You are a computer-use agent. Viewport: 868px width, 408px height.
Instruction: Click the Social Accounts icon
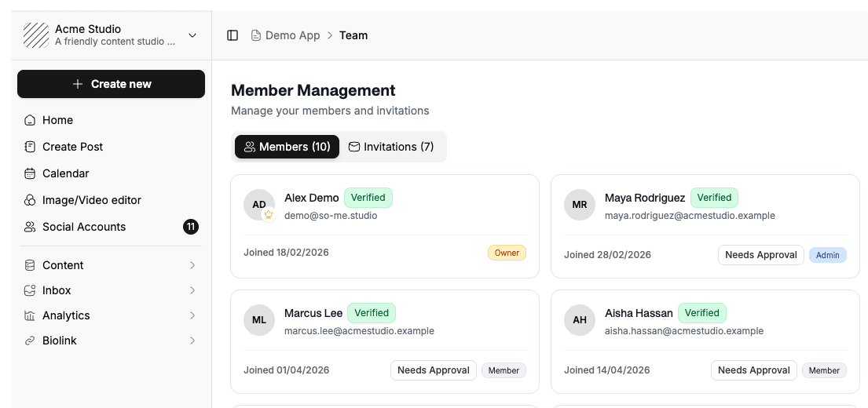click(30, 227)
